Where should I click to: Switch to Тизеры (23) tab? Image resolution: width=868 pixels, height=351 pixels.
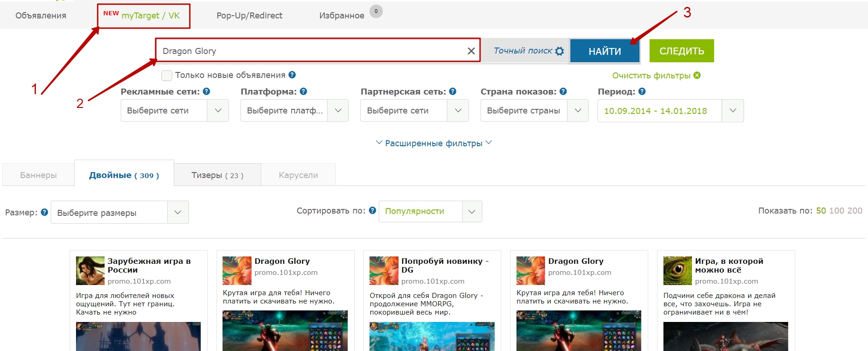[217, 175]
